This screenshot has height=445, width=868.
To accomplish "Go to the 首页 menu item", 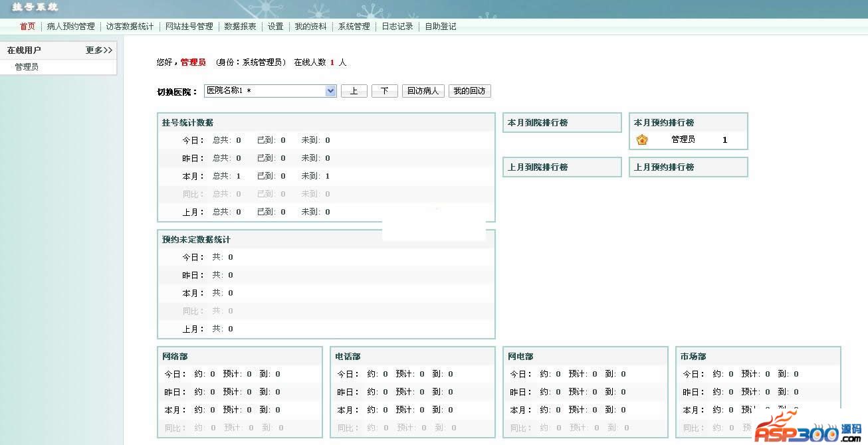I will coord(27,27).
